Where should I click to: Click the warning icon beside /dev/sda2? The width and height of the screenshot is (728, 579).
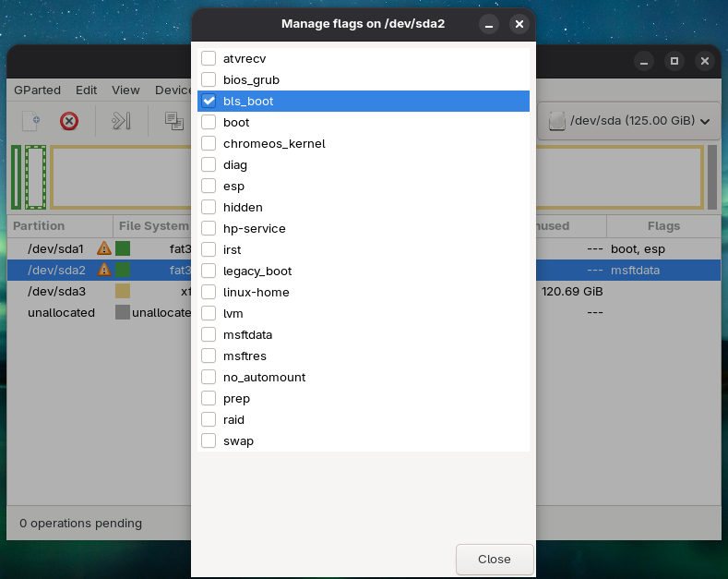pos(104,270)
